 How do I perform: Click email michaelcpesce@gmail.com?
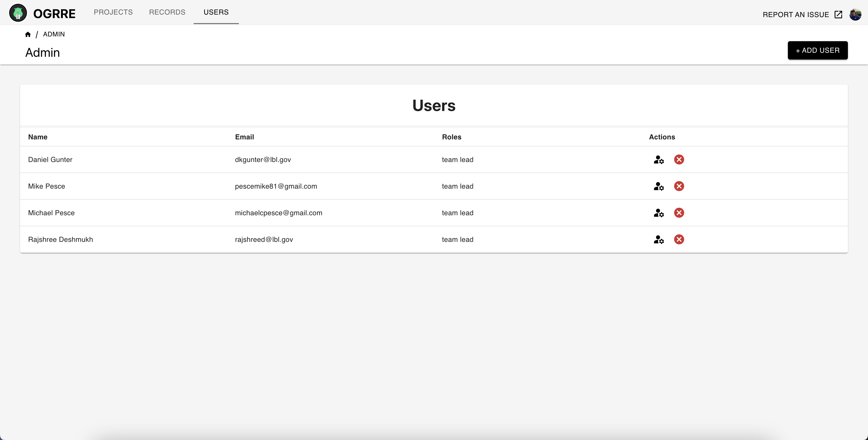tap(279, 213)
